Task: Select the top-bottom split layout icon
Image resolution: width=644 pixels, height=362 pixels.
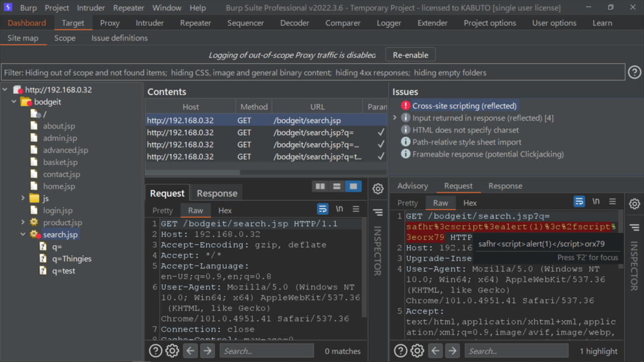Action: pyautogui.click(x=337, y=186)
